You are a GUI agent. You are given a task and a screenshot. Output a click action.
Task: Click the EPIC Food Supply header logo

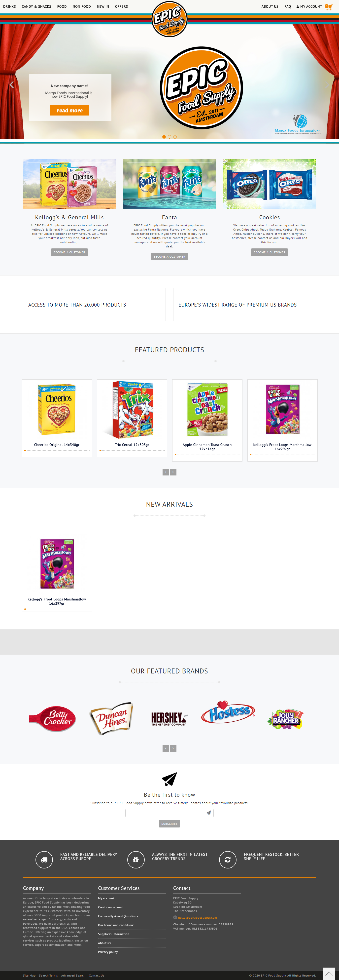click(x=169, y=19)
